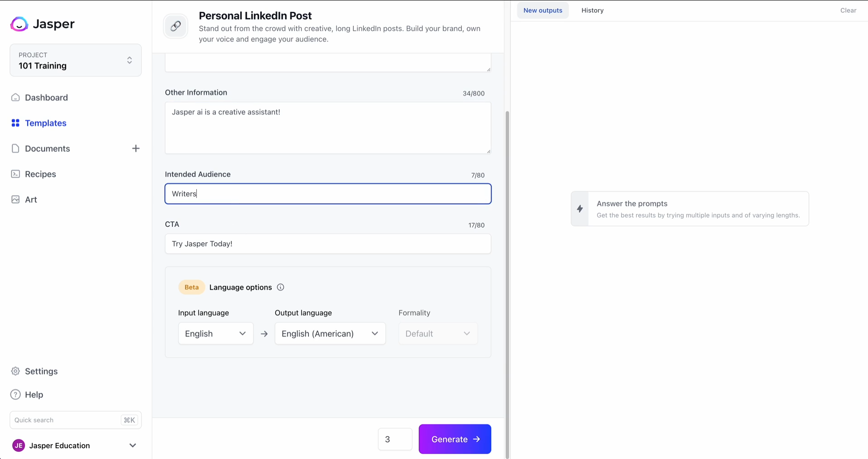Click the JE account avatar
Viewport: 868px width, 459px height.
click(x=19, y=445)
